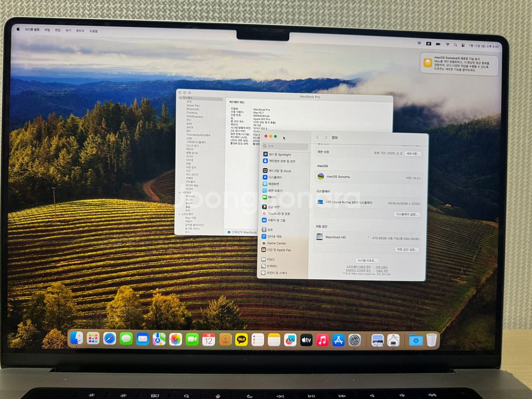The height and width of the screenshot is (399, 532).
Task: Launch Maps from the Dock
Action: [159, 339]
